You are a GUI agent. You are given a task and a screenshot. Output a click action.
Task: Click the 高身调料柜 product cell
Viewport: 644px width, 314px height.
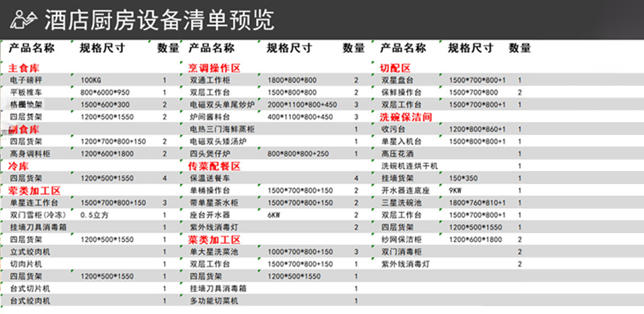30,154
